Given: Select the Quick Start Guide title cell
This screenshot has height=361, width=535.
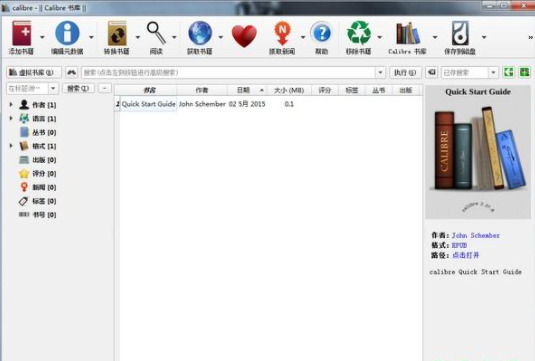Looking at the screenshot, I should (148, 104).
